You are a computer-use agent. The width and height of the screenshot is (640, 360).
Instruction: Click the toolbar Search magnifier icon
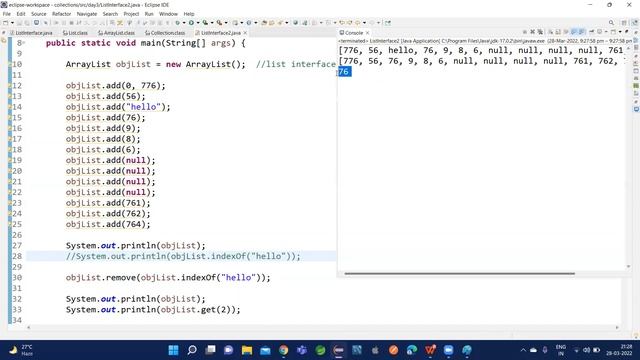(x=611, y=23)
